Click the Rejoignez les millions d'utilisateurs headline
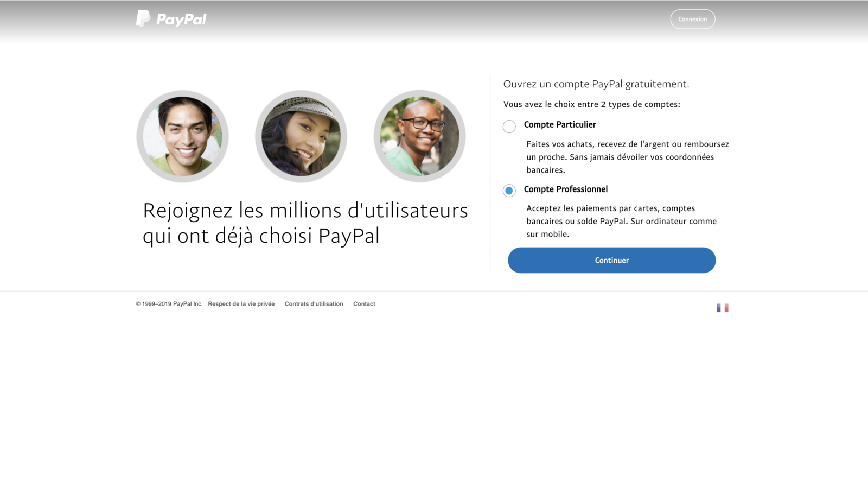The image size is (868, 487). pos(305,223)
